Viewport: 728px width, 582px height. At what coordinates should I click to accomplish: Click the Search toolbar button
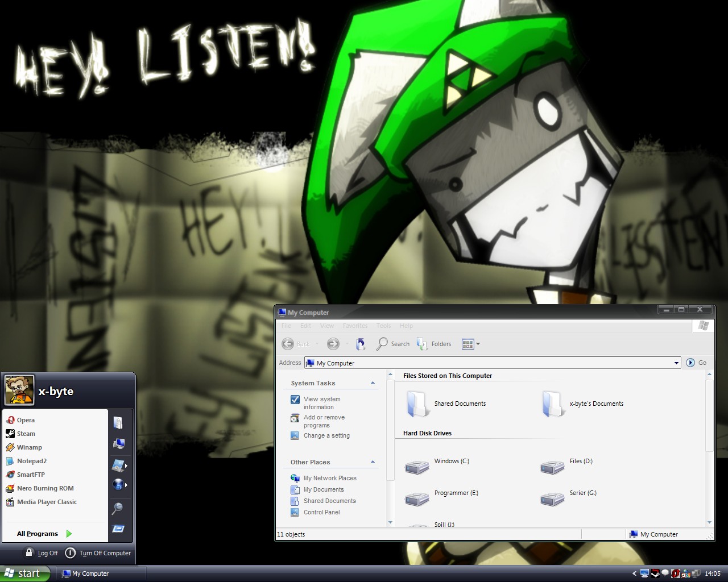pyautogui.click(x=393, y=344)
